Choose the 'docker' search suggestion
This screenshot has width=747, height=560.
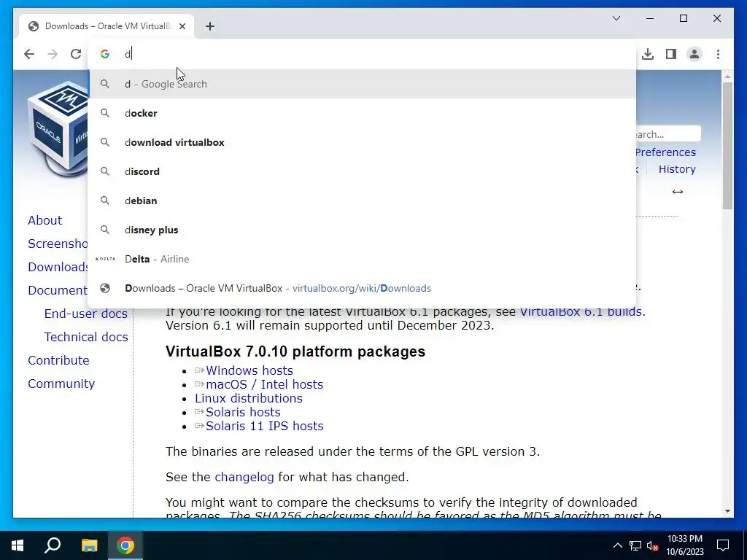click(362, 113)
